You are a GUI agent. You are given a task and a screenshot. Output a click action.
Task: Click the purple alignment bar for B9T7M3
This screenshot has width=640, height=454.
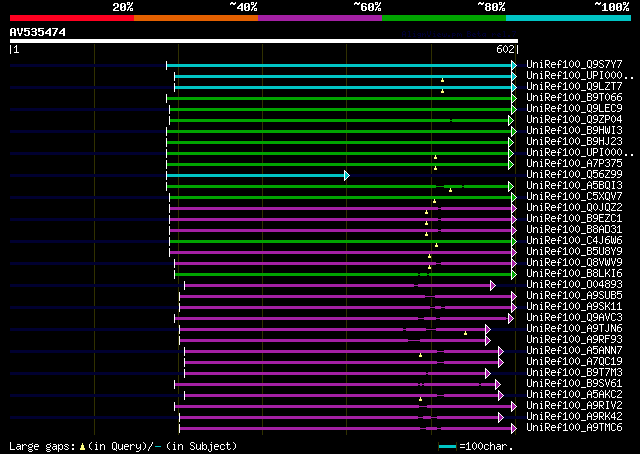tap(335, 374)
